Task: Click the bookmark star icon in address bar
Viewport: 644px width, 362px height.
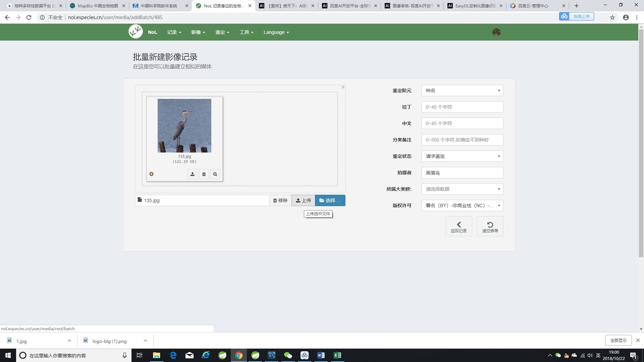Action: pyautogui.click(x=612, y=17)
